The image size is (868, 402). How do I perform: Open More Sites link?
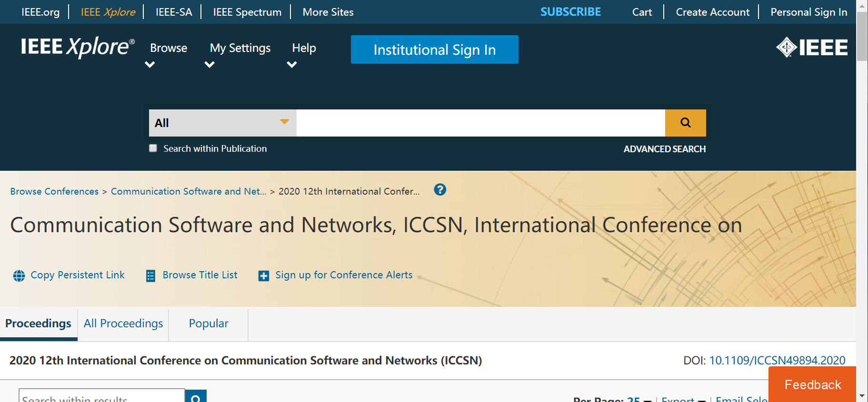click(x=328, y=12)
